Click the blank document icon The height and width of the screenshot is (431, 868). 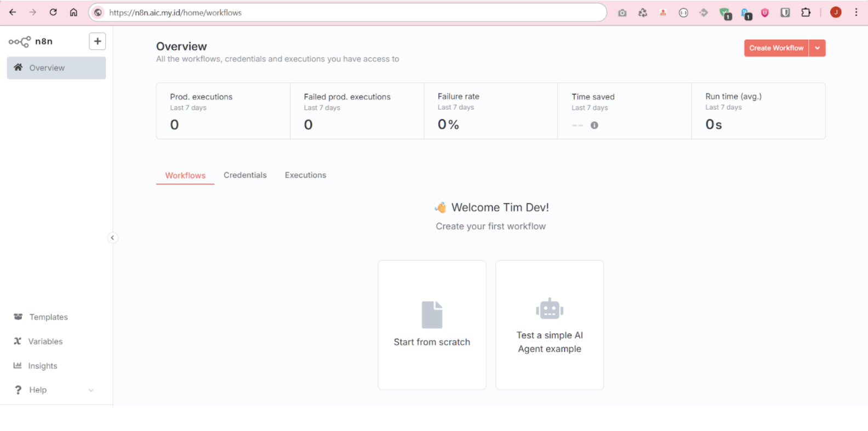click(x=432, y=315)
